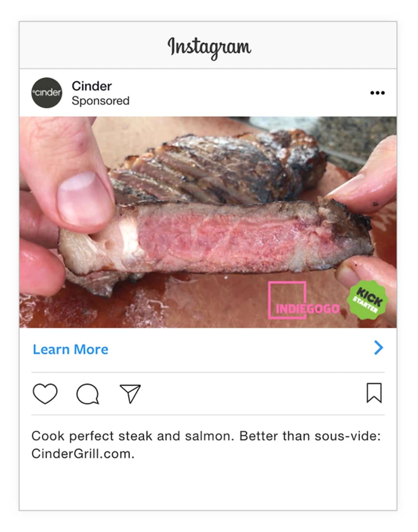This screenshot has width=418, height=532.
Task: Click the Cinder profile avatar
Action: (46, 93)
